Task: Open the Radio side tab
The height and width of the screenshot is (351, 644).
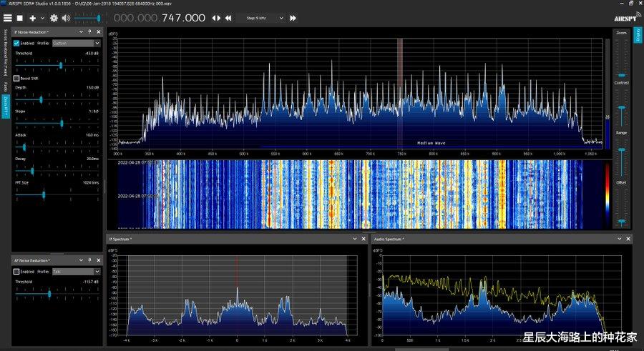Action: (6, 86)
